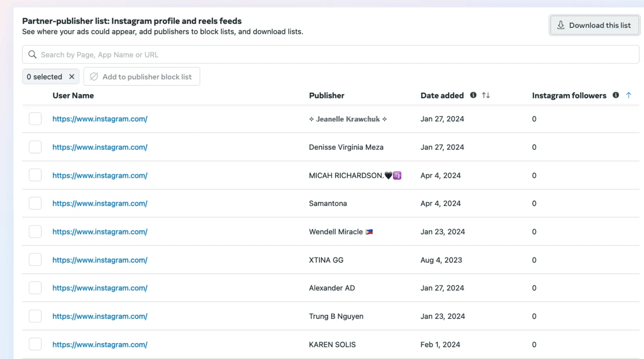Select the checkbox next to Trung B Nguyen

[x=35, y=316]
